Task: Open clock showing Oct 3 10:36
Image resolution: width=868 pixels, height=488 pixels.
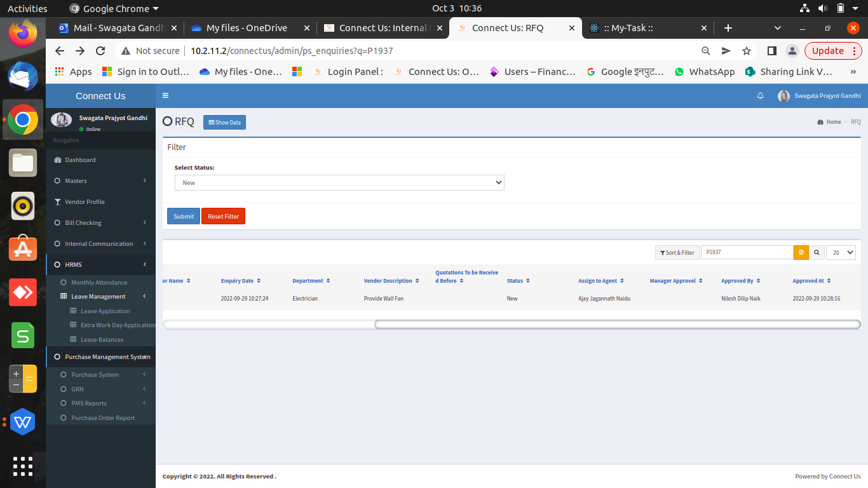Action: pyautogui.click(x=457, y=8)
